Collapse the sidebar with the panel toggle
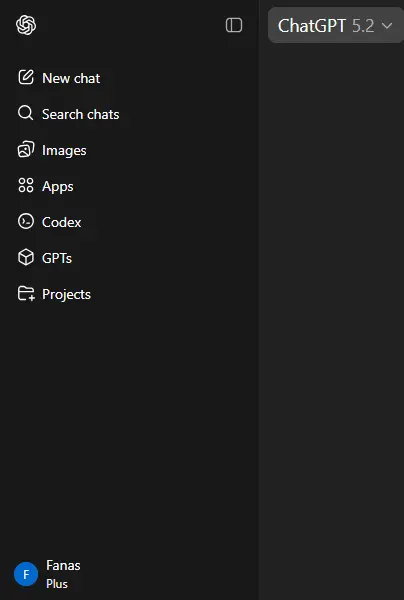 234,25
